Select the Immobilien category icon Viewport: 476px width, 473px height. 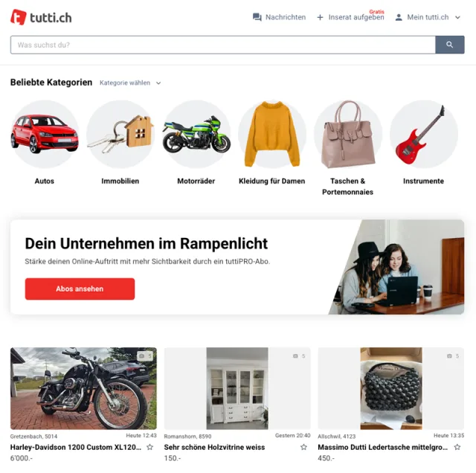[x=120, y=134]
